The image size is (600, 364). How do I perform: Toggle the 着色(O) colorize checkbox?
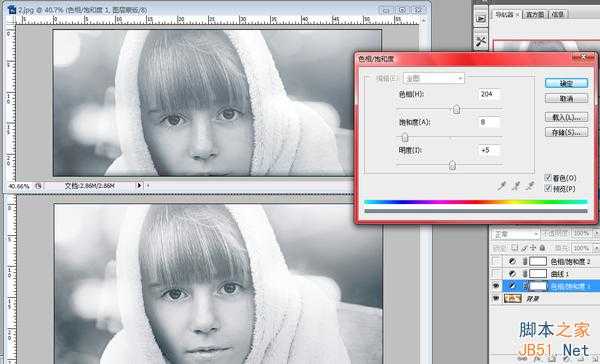tap(548, 178)
